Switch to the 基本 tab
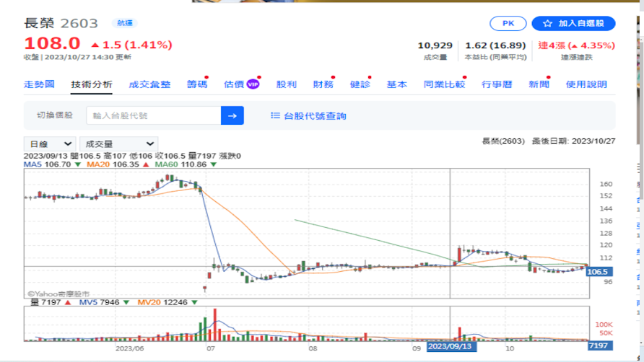This screenshot has width=644, height=362. pos(397,84)
